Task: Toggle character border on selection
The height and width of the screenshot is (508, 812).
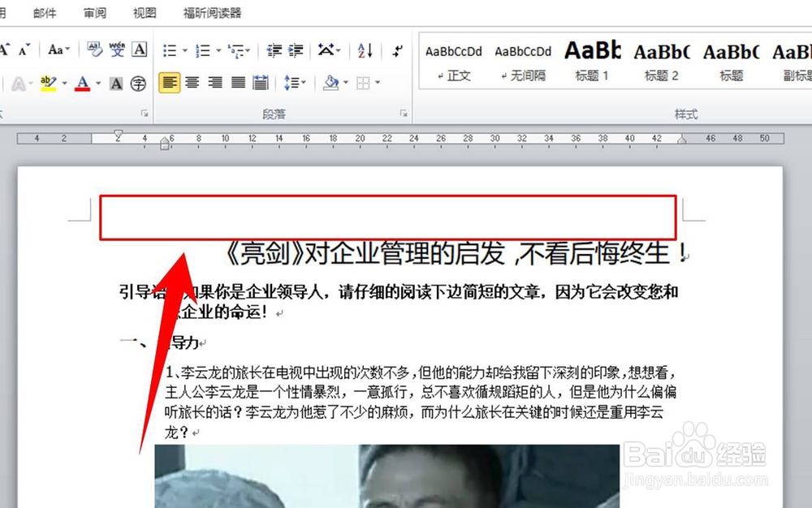Action: click(x=139, y=50)
